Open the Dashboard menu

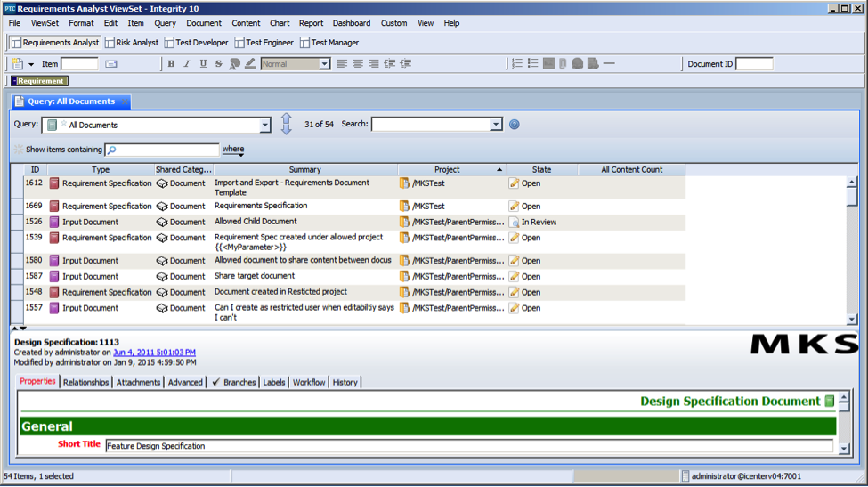click(352, 23)
